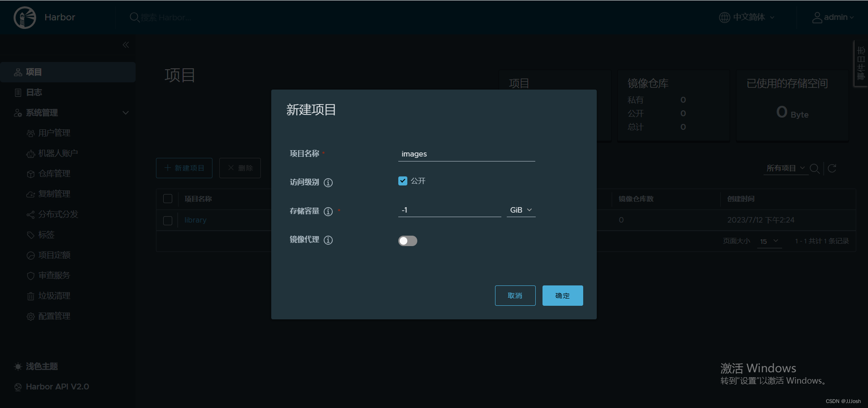Open the right-edge event log panel tab

tap(861, 63)
